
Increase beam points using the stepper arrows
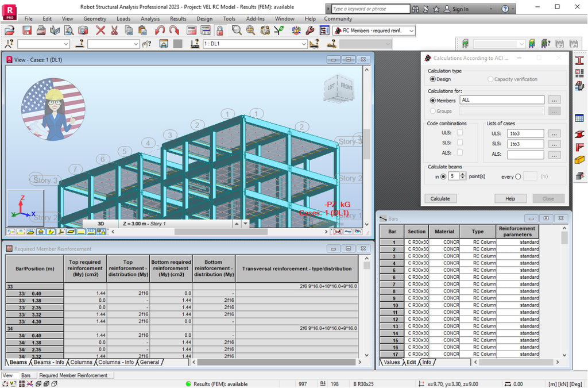pos(463,176)
